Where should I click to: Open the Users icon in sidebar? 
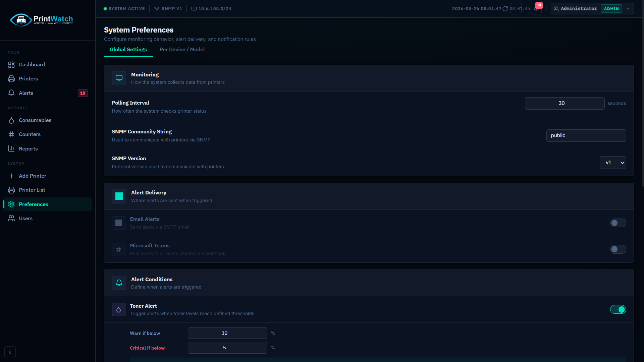pos(11,218)
